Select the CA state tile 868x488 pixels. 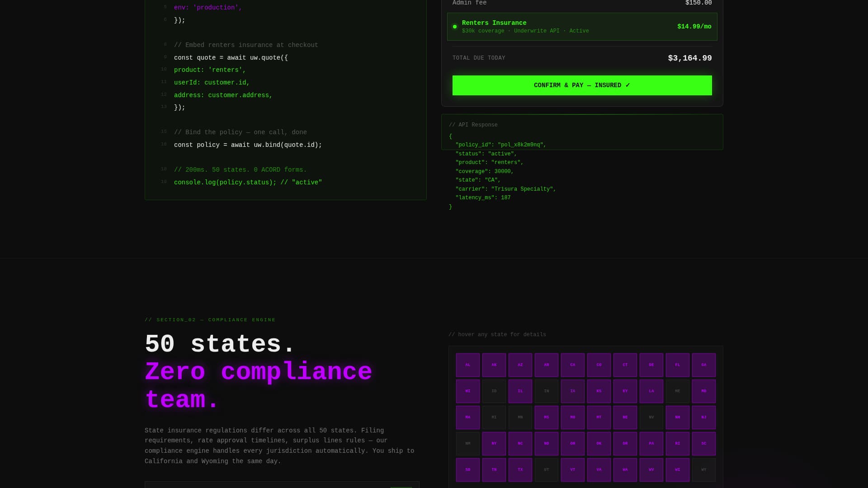573,365
